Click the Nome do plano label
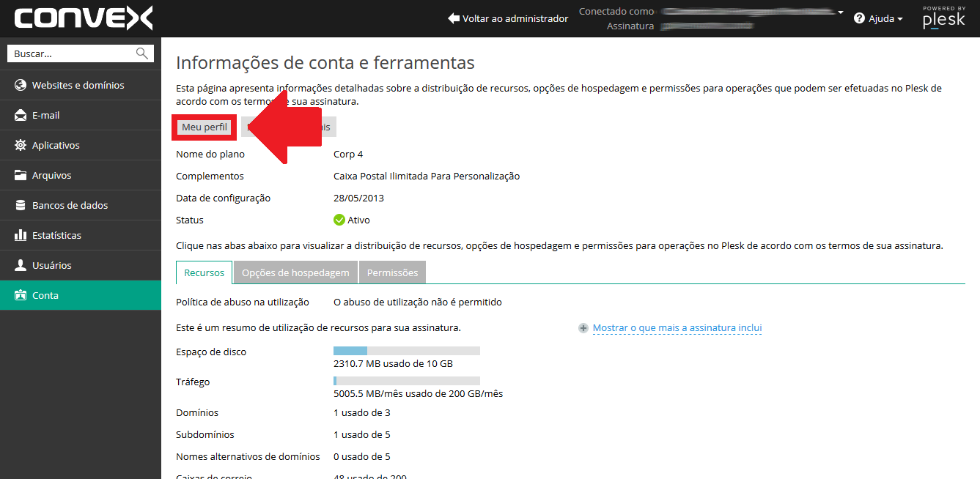980x479 pixels. 210,154
